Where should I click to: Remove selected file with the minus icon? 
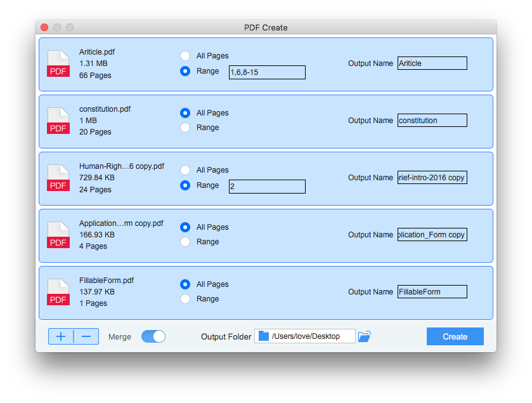click(x=86, y=336)
